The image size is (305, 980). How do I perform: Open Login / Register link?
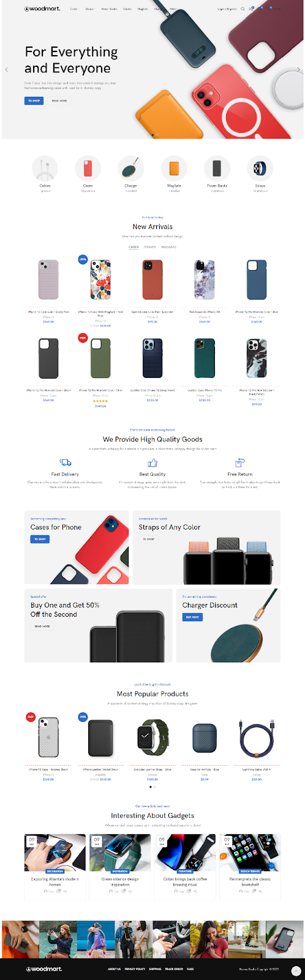(x=227, y=9)
